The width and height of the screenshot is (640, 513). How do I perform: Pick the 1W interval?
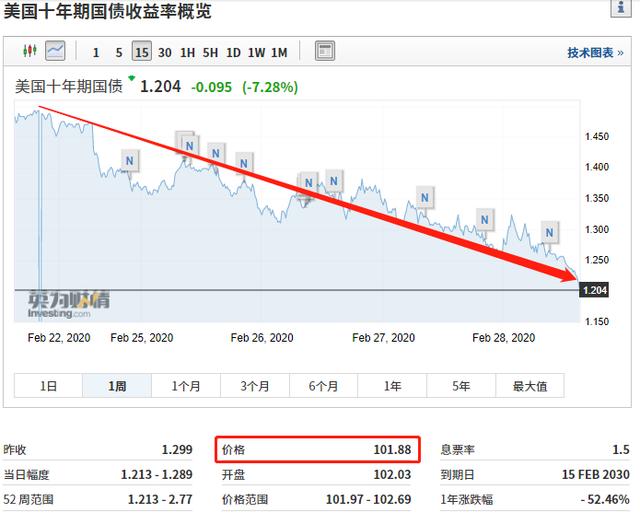tap(256, 53)
